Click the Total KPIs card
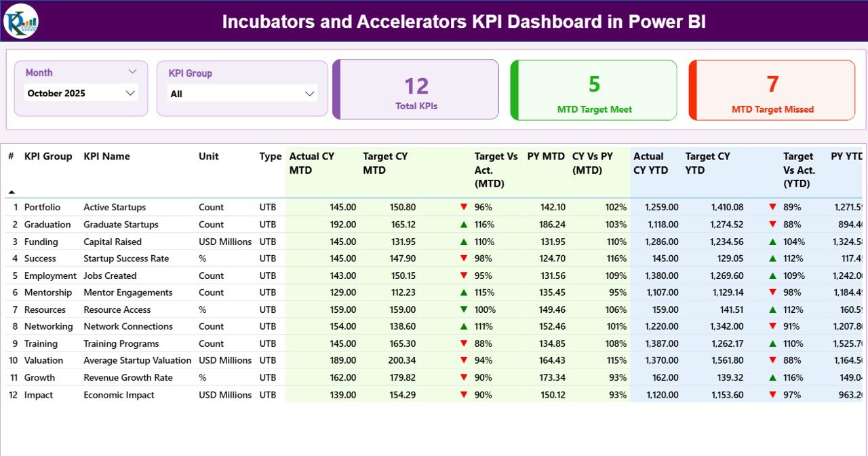Viewport: 868px width, 456px height. coord(416,89)
